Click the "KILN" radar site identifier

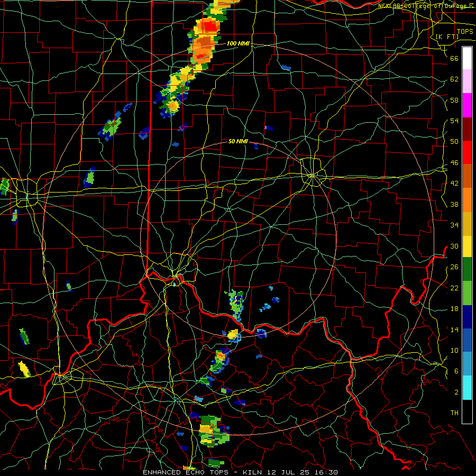(x=254, y=472)
